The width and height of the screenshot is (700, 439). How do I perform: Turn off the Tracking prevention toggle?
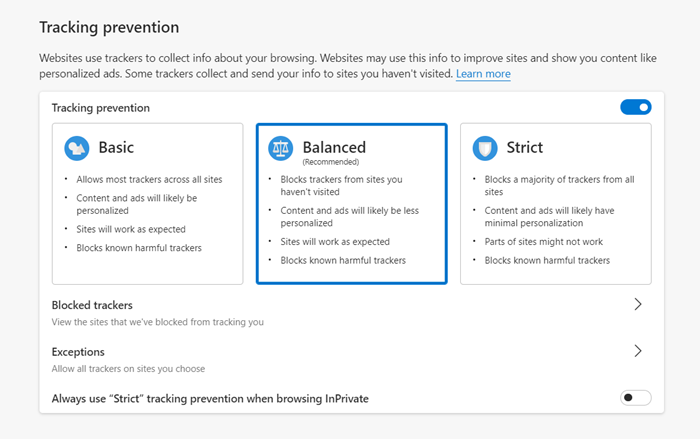pos(635,107)
